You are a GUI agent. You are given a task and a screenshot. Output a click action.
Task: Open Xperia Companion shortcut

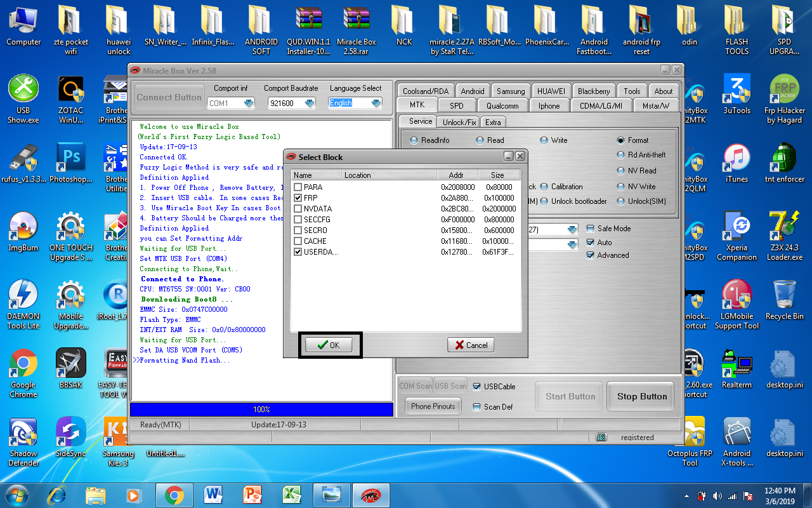pyautogui.click(x=737, y=237)
